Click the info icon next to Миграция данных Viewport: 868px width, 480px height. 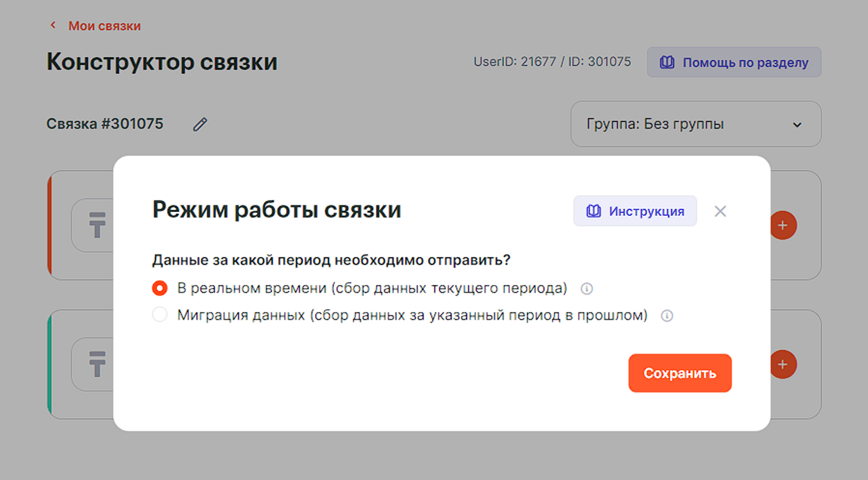[667, 316]
